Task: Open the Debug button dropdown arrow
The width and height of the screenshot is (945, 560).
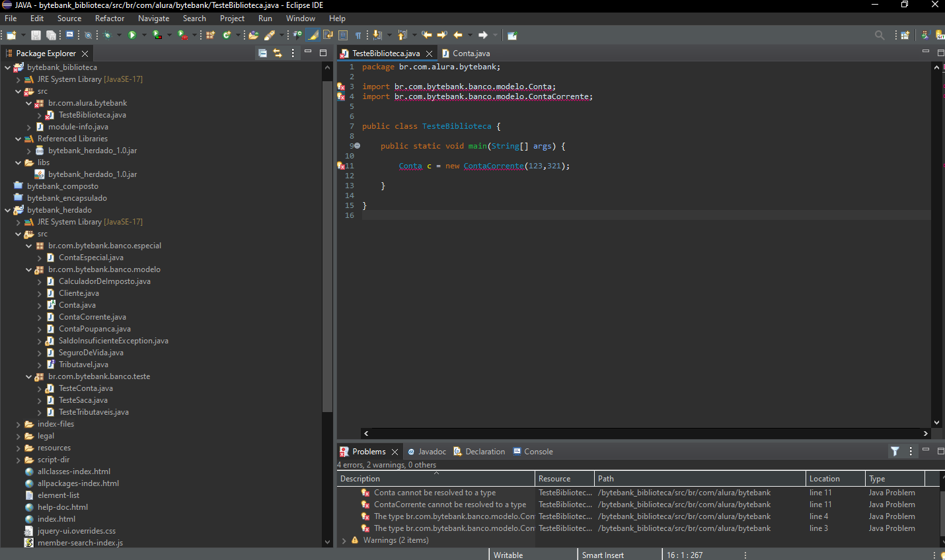Action: coord(119,35)
